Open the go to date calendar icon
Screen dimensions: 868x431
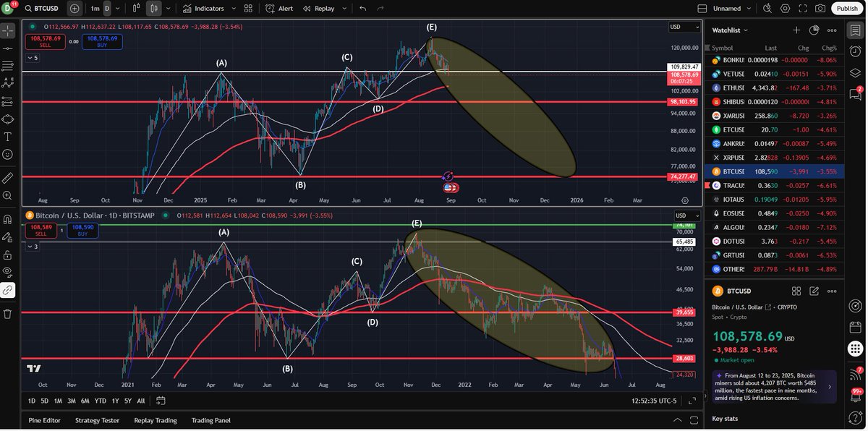coord(160,401)
